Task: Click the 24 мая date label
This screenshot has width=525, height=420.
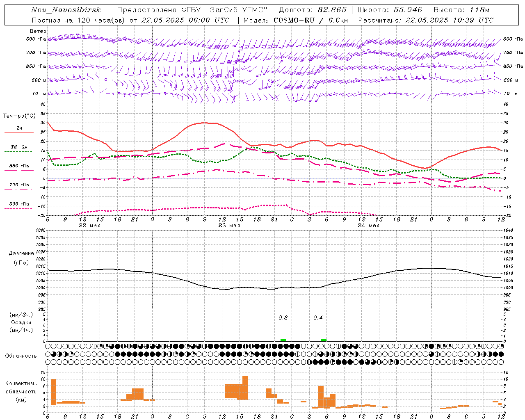Action: click(x=368, y=226)
